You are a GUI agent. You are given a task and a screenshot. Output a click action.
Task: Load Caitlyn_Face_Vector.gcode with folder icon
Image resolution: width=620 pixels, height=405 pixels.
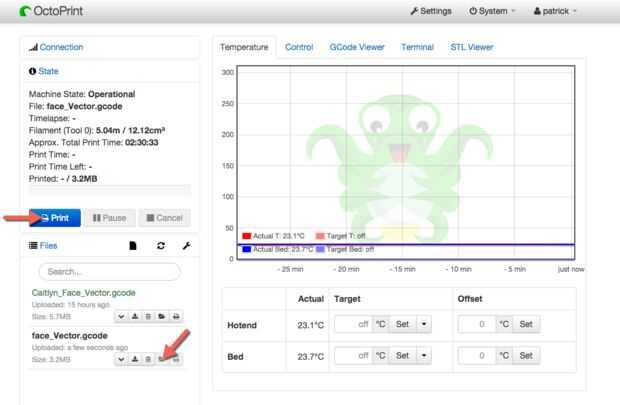162,316
